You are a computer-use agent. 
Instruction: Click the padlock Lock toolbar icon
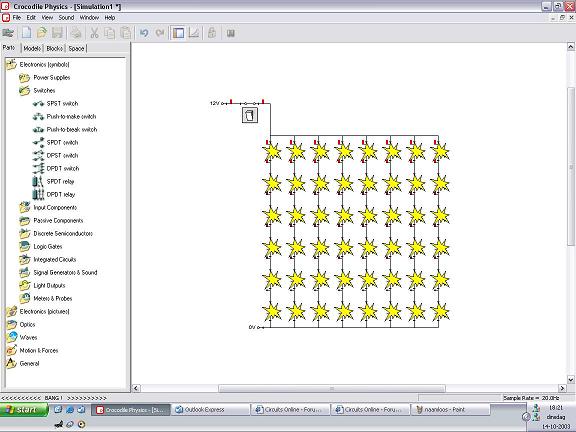[212, 33]
